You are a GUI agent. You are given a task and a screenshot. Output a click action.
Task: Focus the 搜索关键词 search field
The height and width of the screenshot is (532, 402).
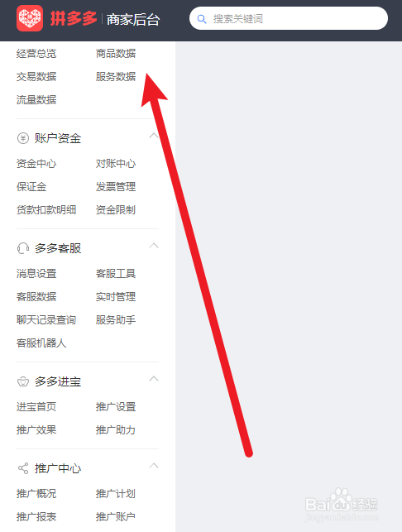tap(289, 18)
